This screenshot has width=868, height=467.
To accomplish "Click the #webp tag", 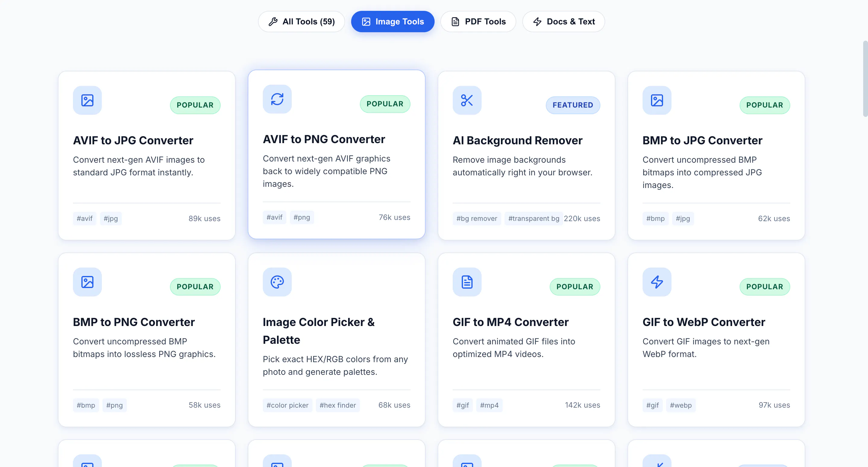I will click(x=681, y=405).
